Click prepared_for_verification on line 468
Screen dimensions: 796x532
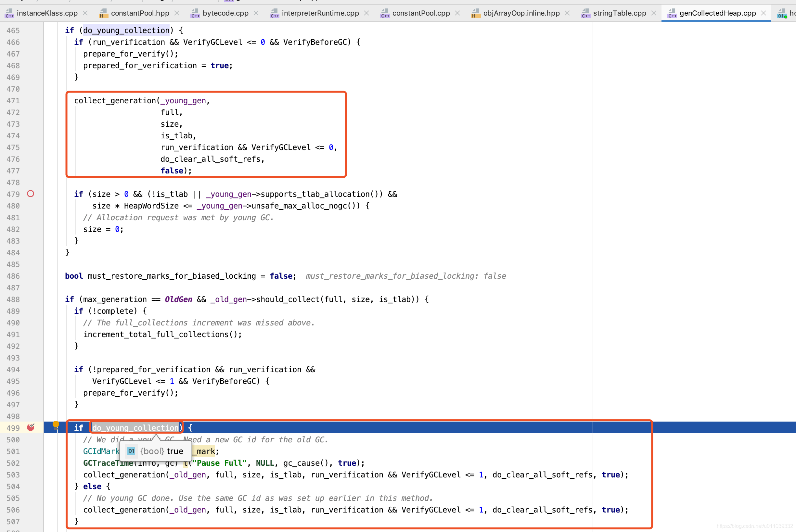pos(140,65)
